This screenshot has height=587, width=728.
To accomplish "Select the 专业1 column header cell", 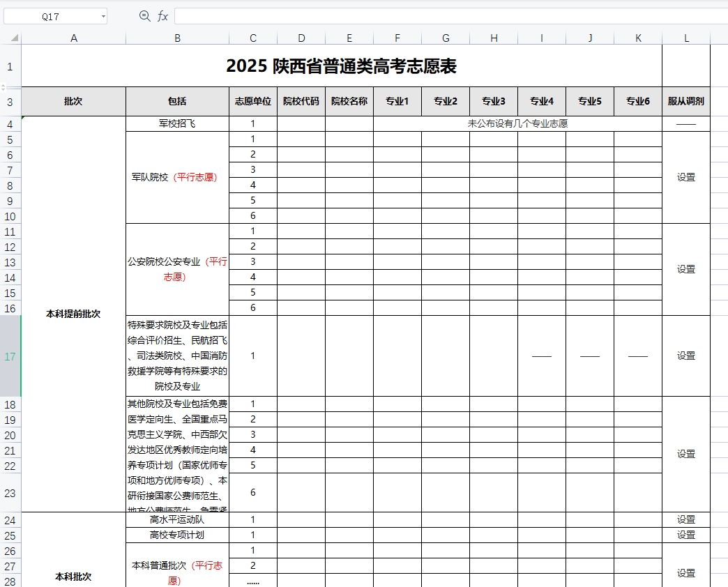I will click(x=397, y=100).
